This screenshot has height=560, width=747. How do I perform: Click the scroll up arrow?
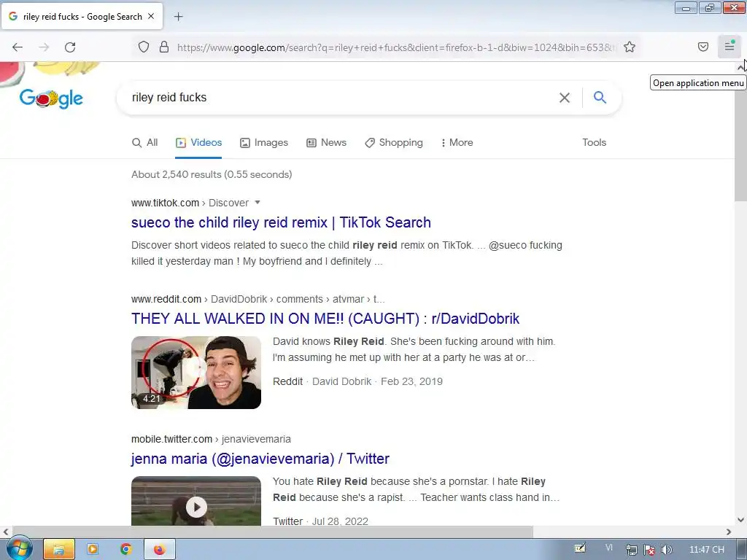tap(741, 67)
